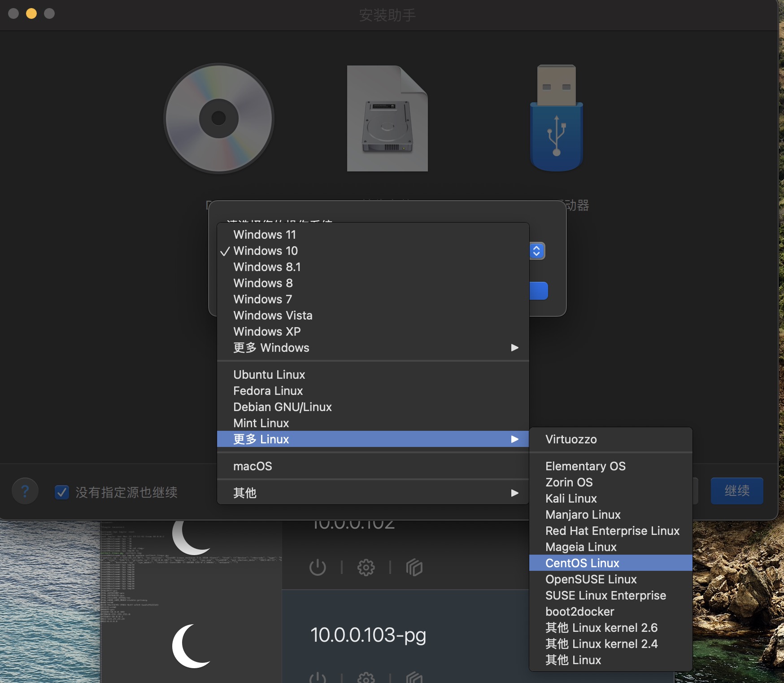Viewport: 784px width, 683px height.
Task: Expand the 更多 Linux submenu
Action: point(373,439)
